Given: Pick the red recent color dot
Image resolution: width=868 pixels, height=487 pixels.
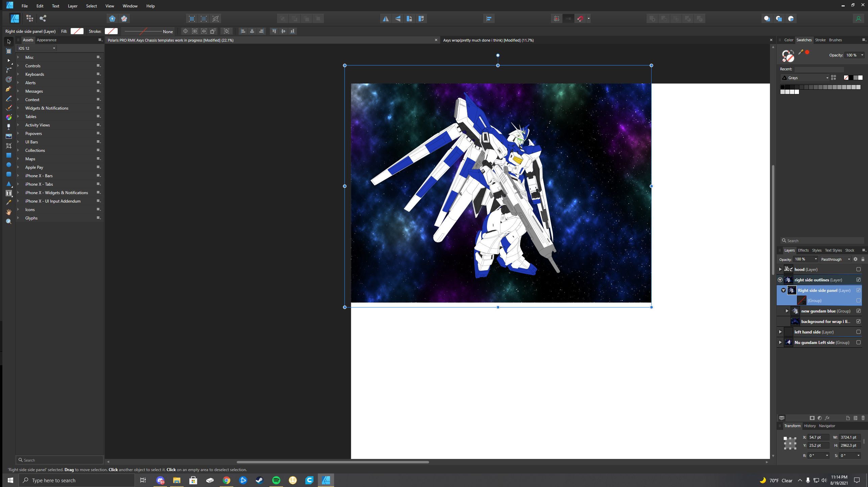Looking at the screenshot, I should (x=807, y=52).
